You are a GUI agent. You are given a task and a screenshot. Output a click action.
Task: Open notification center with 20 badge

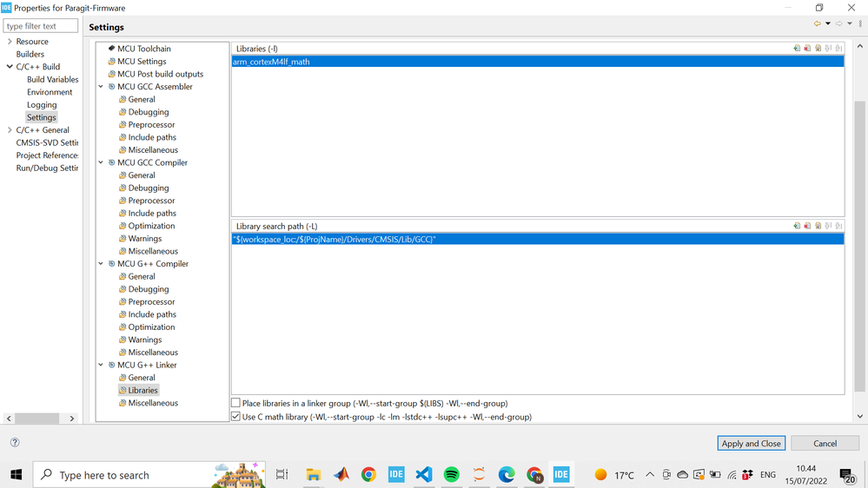(847, 475)
